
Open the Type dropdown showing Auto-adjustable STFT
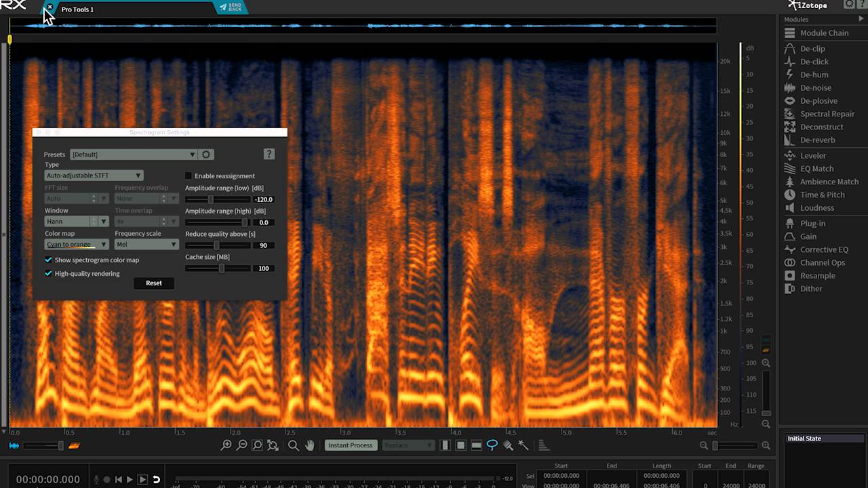click(x=94, y=176)
